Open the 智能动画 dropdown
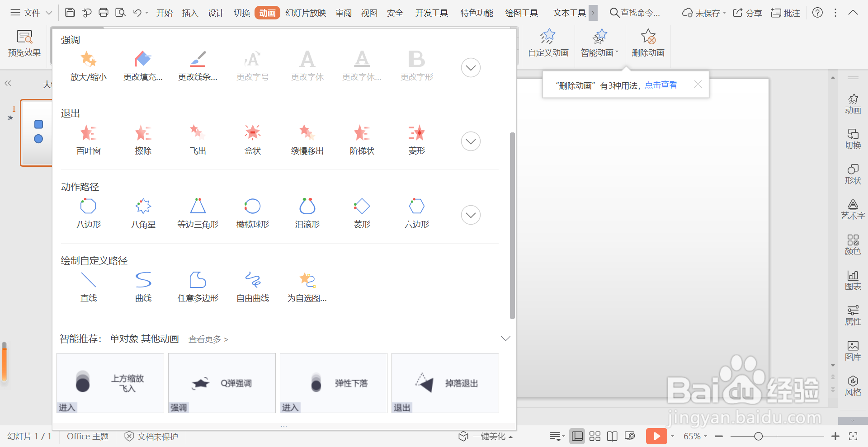The width and height of the screenshot is (868, 447). coord(599,43)
